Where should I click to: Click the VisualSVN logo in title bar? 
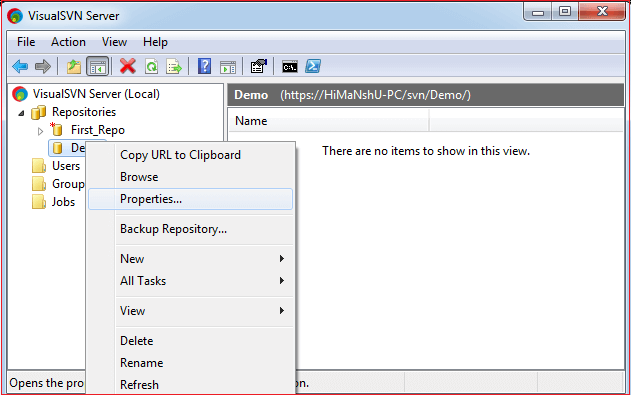pos(15,16)
